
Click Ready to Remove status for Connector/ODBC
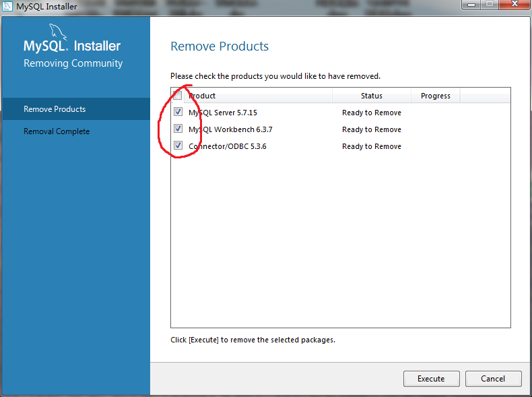372,146
